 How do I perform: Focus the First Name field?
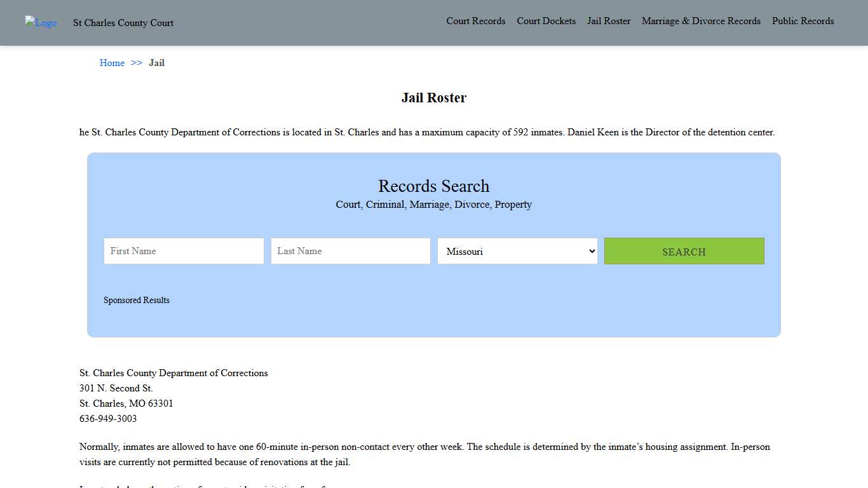[x=184, y=251]
